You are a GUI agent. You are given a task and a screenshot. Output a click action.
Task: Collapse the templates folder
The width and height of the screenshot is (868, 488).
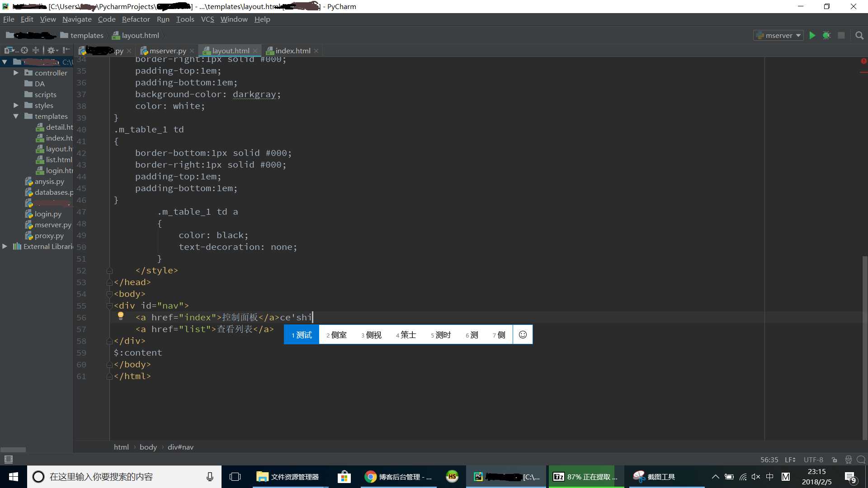point(16,116)
